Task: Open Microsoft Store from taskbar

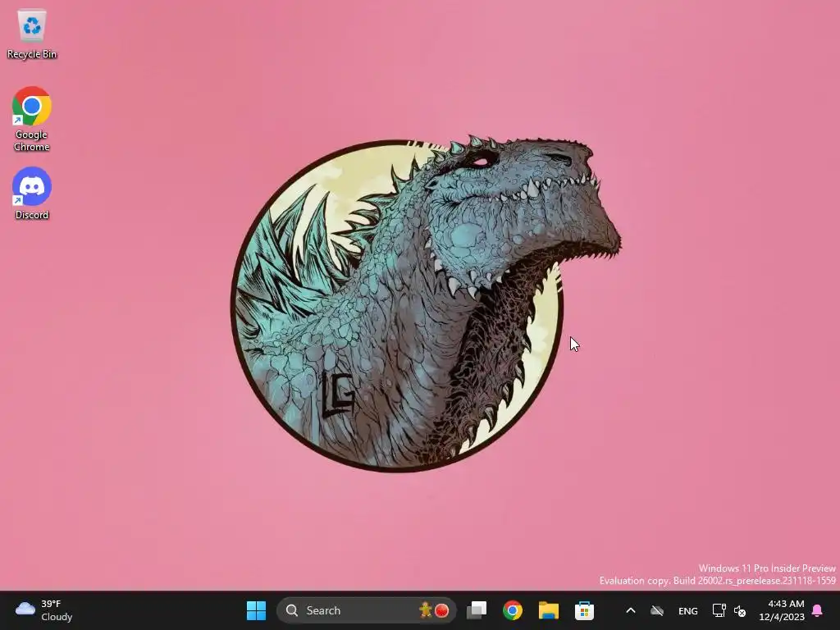Action: tap(584, 610)
